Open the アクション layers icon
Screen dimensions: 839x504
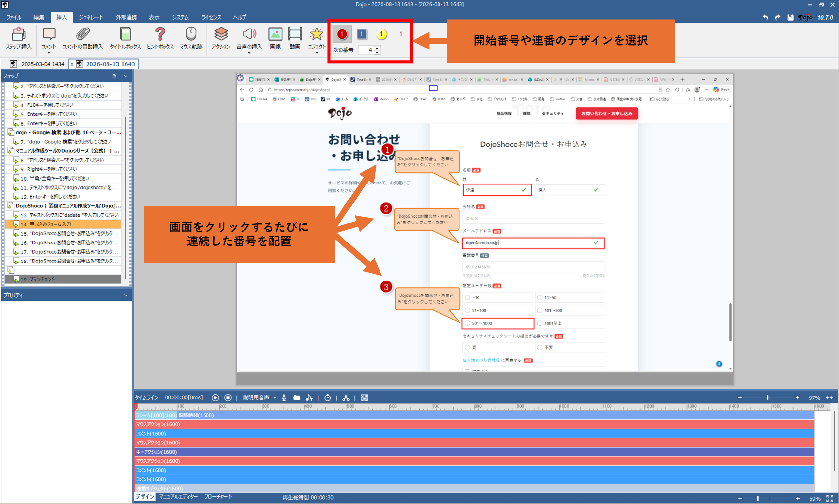[221, 34]
